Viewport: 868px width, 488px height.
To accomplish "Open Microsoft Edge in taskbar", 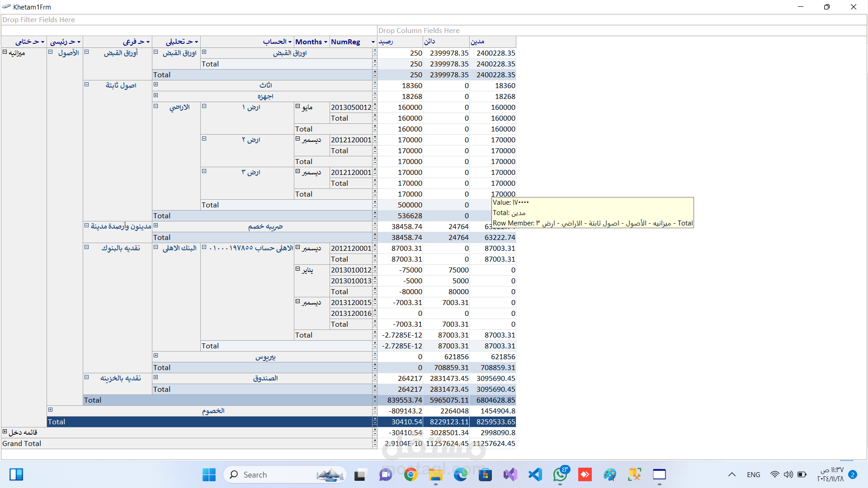I will 460,474.
